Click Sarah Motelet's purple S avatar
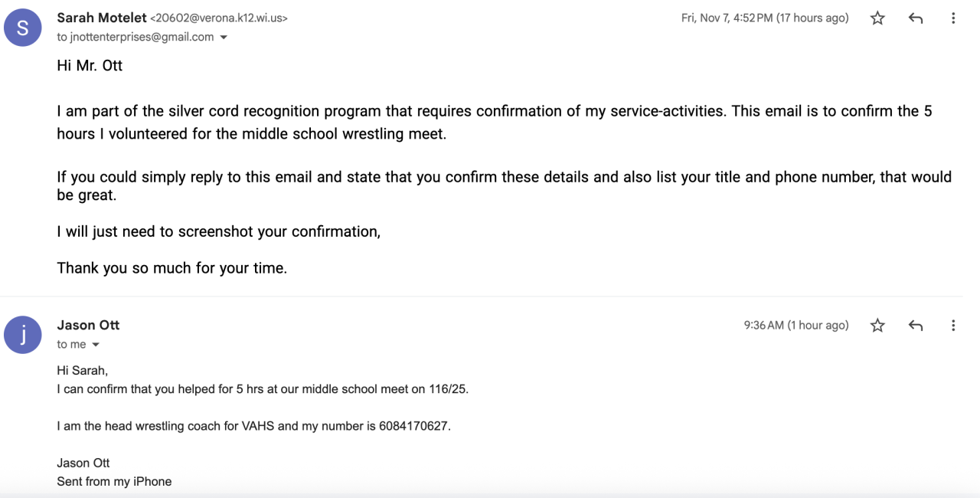The image size is (980, 498). (23, 28)
